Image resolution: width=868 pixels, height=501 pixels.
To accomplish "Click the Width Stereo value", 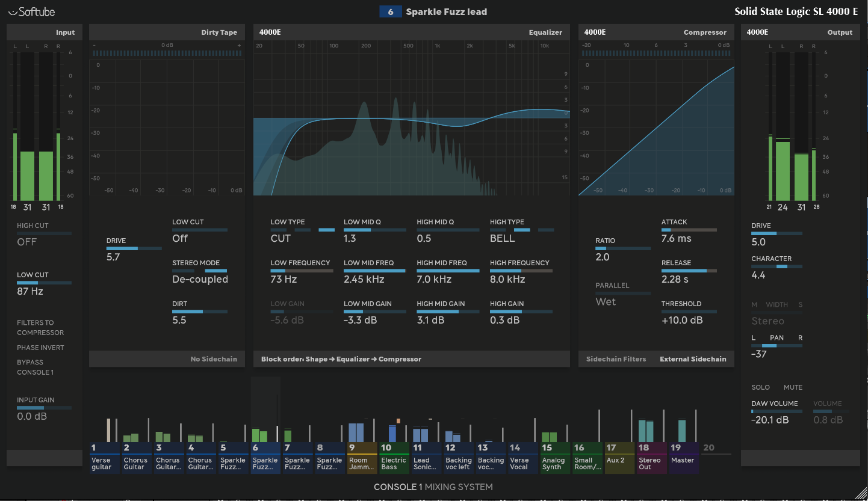I will pos(768,321).
